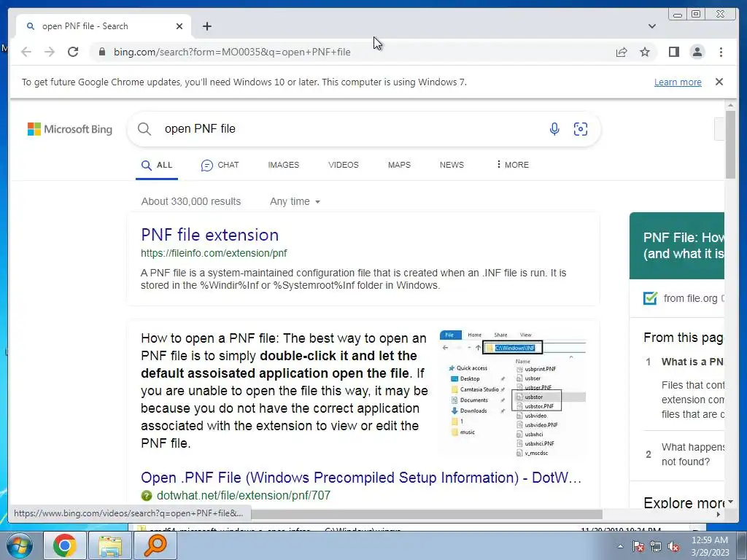747x560 pixels.
Task: Open visual search camera icon
Action: [x=580, y=129]
